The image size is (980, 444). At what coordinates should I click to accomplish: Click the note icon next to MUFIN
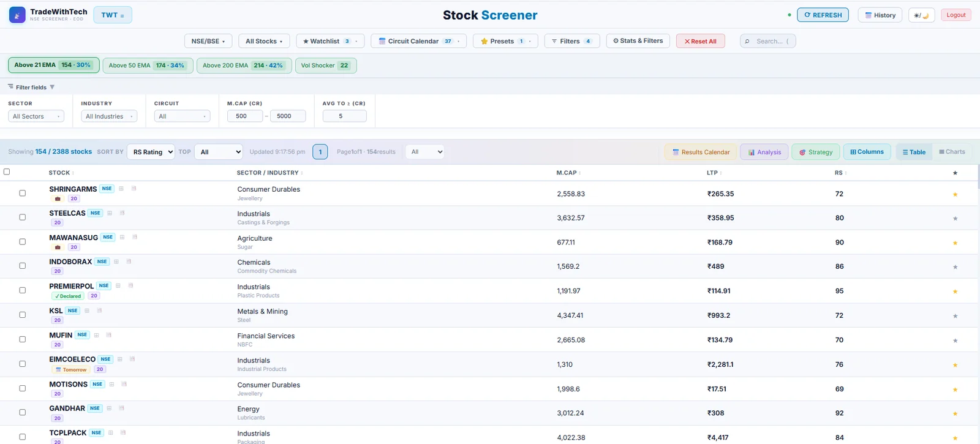[x=109, y=335]
